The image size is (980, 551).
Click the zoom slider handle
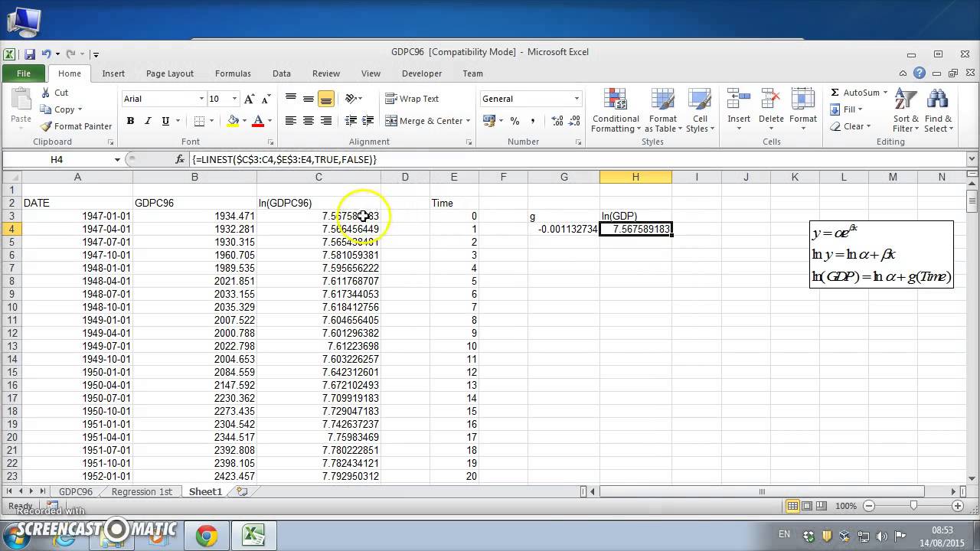point(913,506)
